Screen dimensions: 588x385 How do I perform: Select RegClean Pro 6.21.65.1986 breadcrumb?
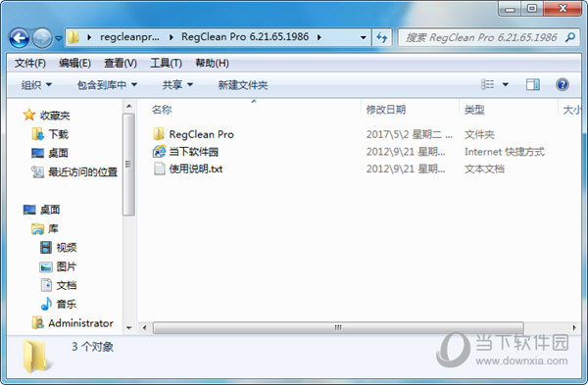click(245, 37)
